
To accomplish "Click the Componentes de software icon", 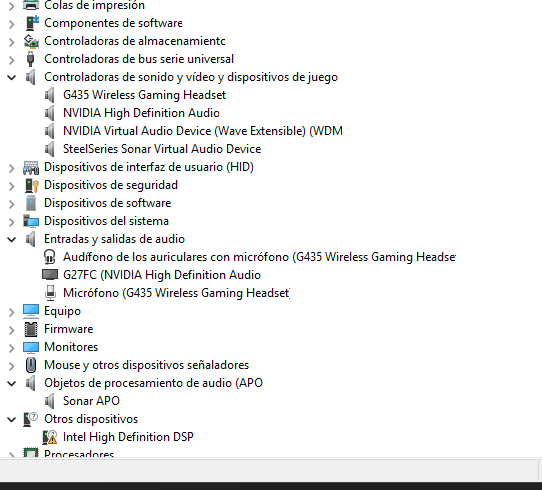I will coord(32,23).
